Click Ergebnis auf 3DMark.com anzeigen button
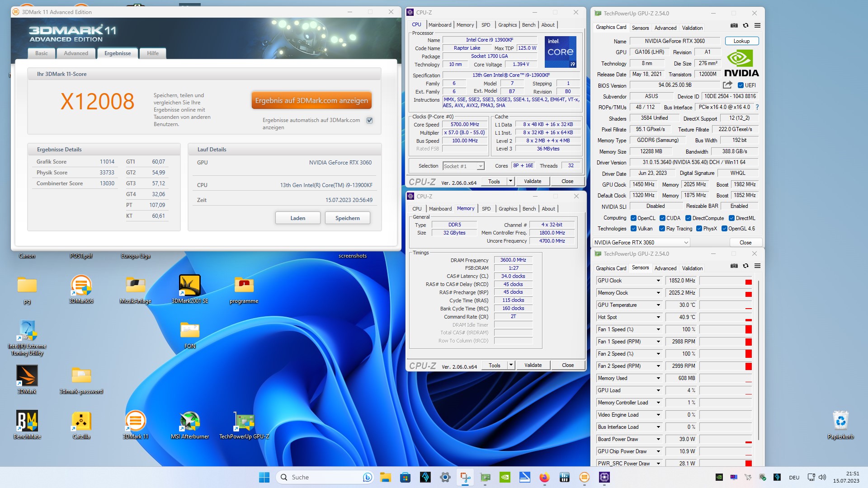This screenshot has height=488, width=868. pyautogui.click(x=311, y=100)
